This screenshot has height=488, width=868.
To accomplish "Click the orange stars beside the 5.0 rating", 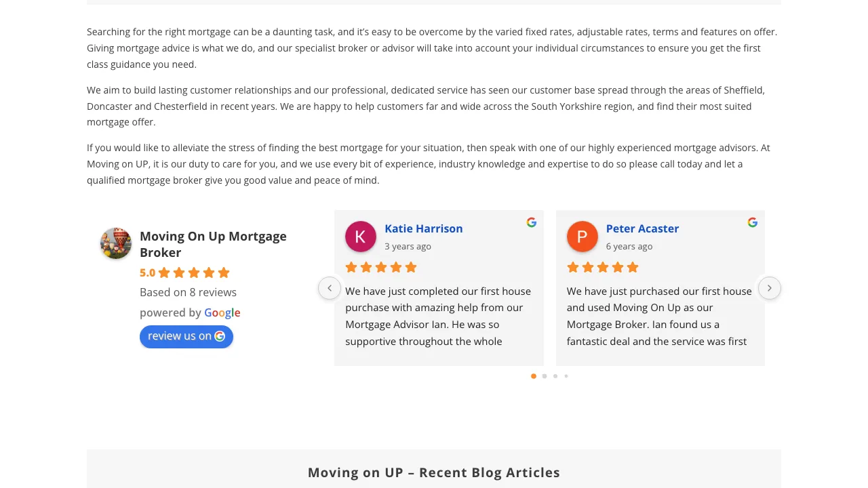I will 193,272.
